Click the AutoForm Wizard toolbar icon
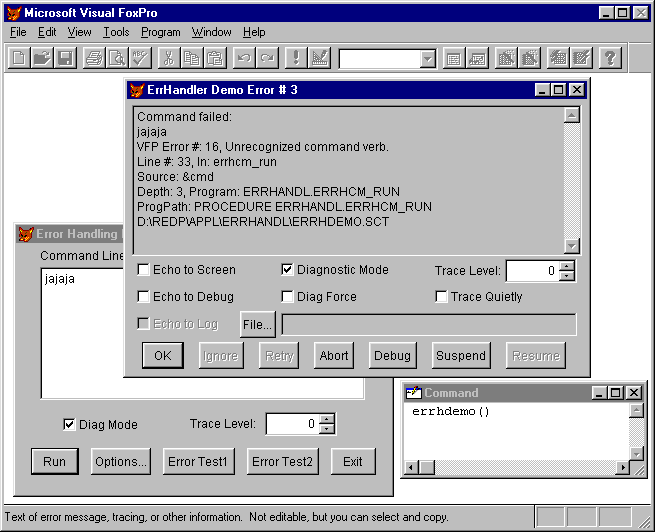 pos(558,58)
